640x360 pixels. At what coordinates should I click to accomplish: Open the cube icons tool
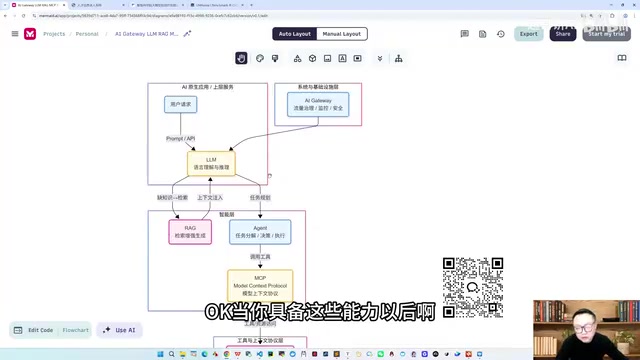click(x=312, y=58)
